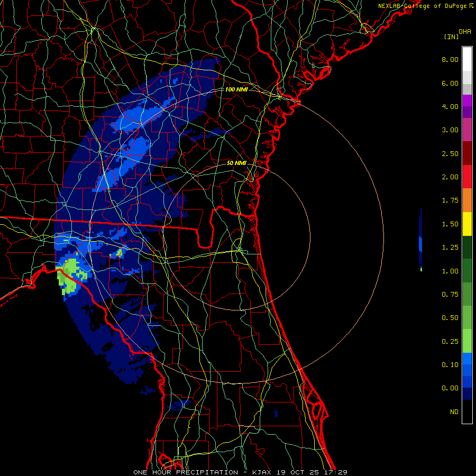This screenshot has width=476, height=476.
Task: Click the small green precipitation cell inland
Action: 120,253
